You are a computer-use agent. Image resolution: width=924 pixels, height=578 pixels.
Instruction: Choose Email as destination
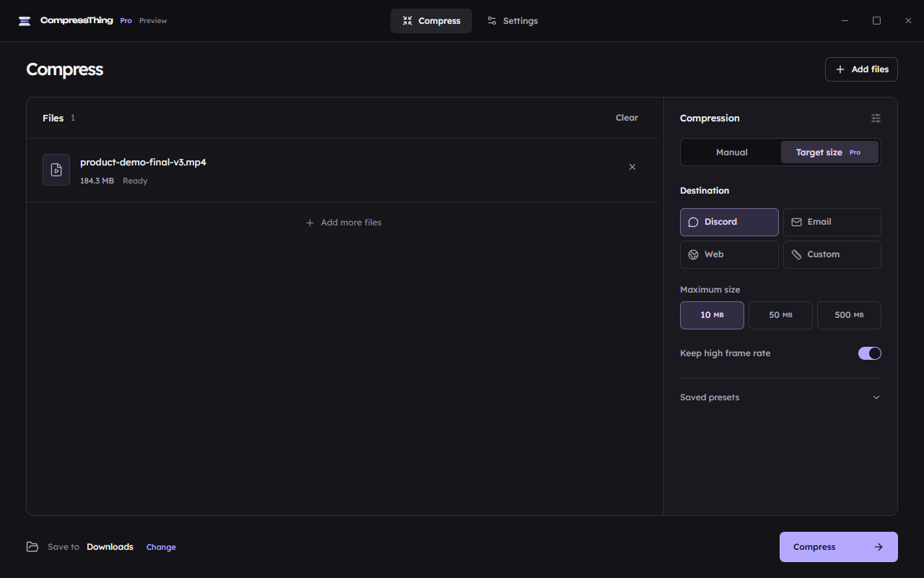point(832,222)
